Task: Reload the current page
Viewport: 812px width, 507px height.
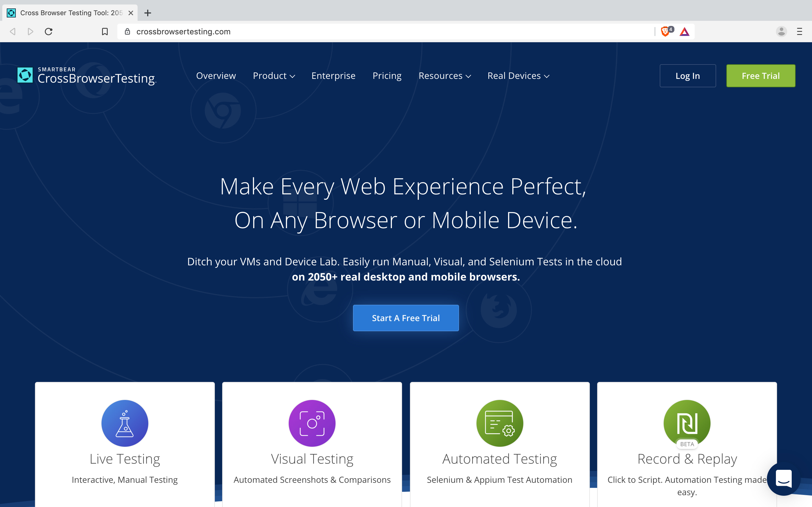Action: [48, 31]
